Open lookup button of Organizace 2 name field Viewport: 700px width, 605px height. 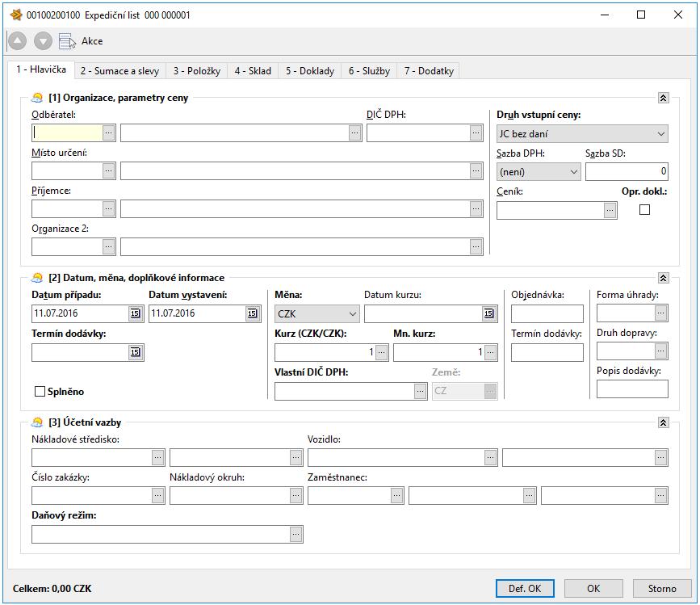click(x=476, y=246)
